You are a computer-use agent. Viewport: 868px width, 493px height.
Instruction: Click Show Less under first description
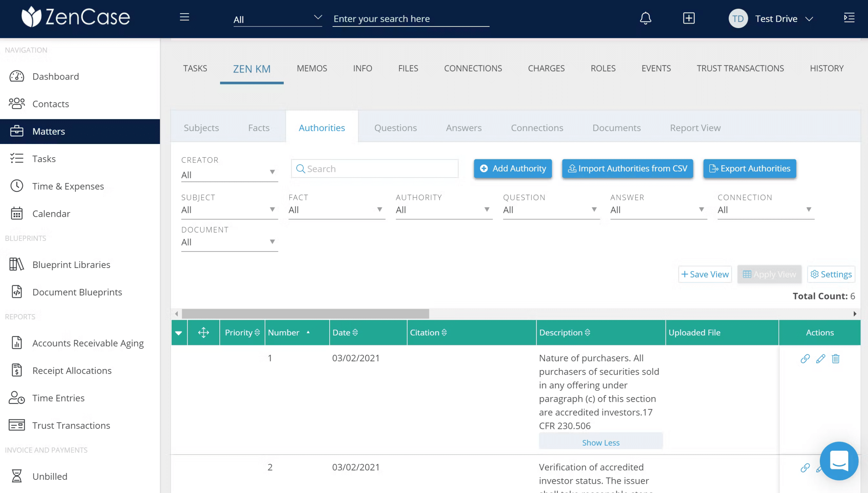pos(600,442)
